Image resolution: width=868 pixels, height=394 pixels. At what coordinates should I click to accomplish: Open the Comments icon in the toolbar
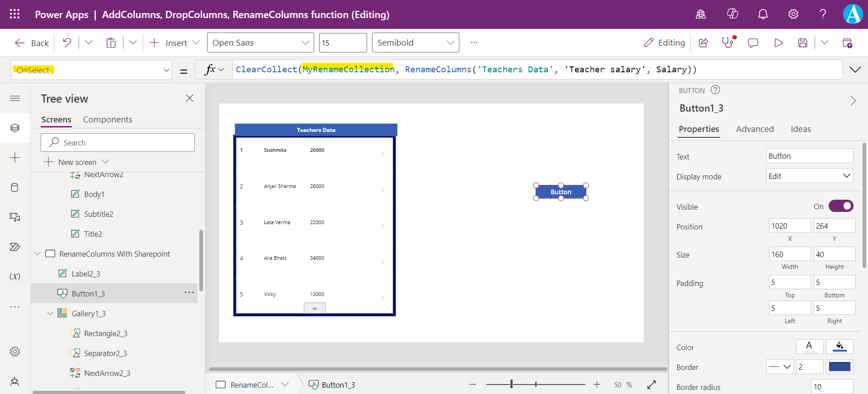click(x=753, y=43)
